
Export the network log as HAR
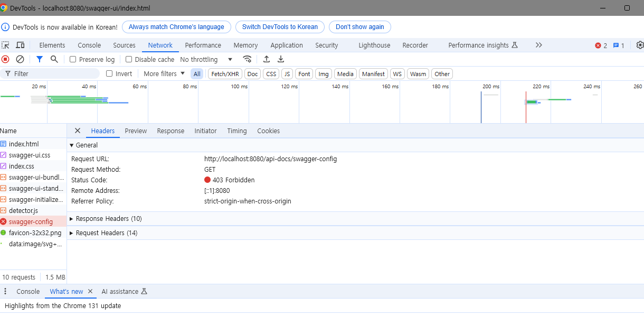(281, 59)
